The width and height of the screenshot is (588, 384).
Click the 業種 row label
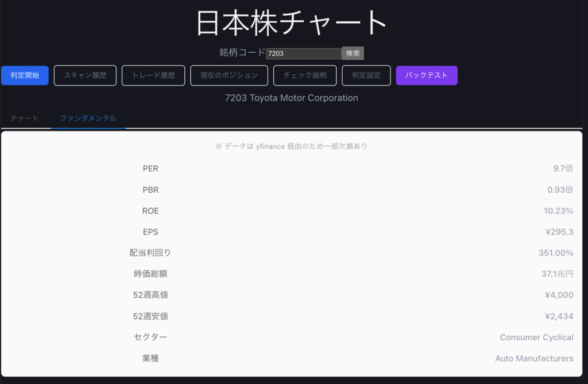tap(150, 359)
